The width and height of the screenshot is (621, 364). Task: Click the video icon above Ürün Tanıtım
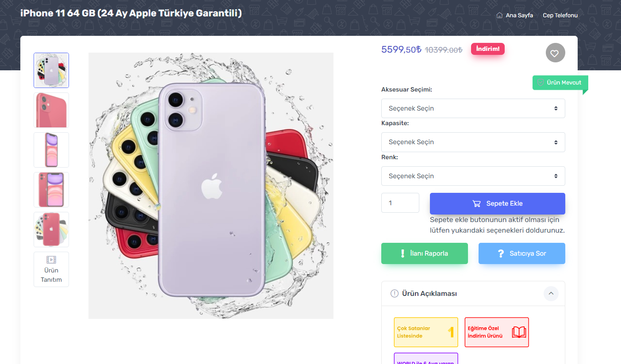[51, 260]
